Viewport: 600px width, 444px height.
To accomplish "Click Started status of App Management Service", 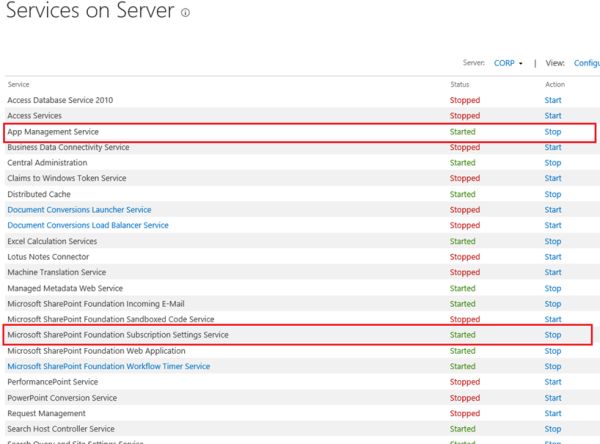I will 463,132.
